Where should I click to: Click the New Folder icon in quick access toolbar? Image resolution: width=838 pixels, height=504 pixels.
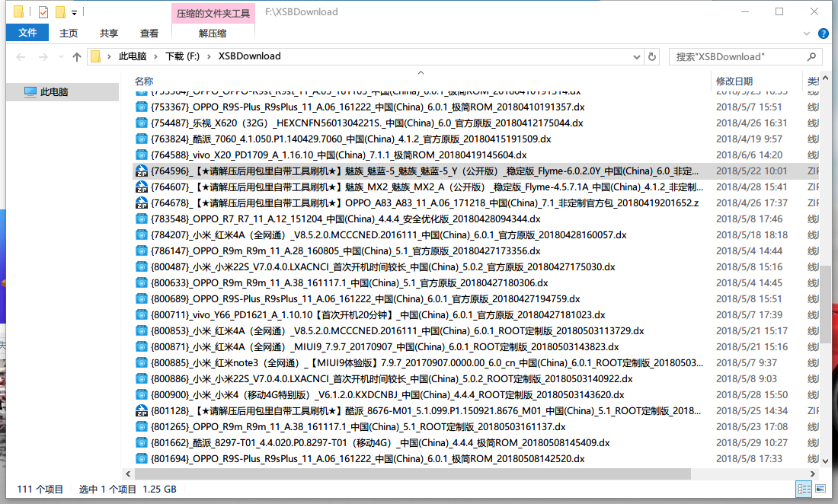[60, 11]
